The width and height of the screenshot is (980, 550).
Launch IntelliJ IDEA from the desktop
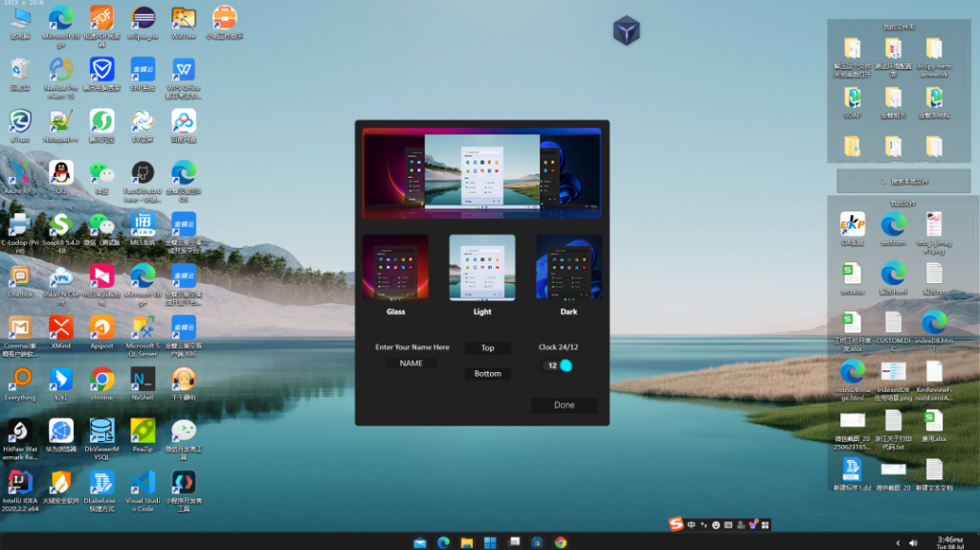[20, 482]
